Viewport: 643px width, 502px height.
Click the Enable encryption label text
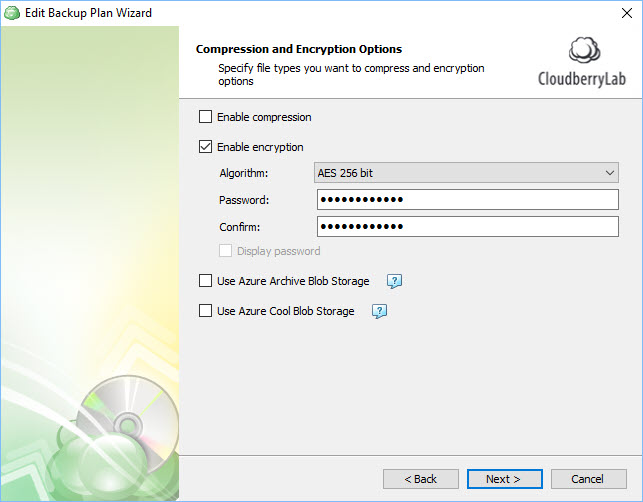click(260, 147)
